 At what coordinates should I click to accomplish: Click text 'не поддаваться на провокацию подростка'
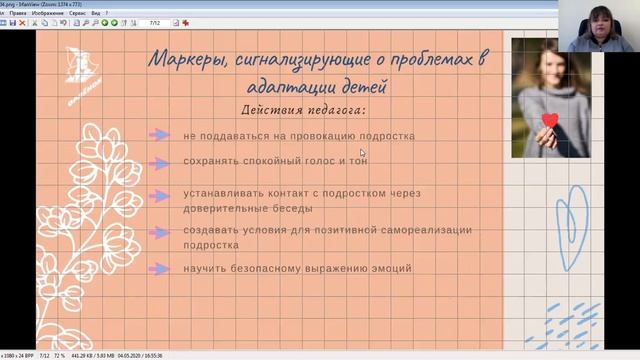coord(299,136)
